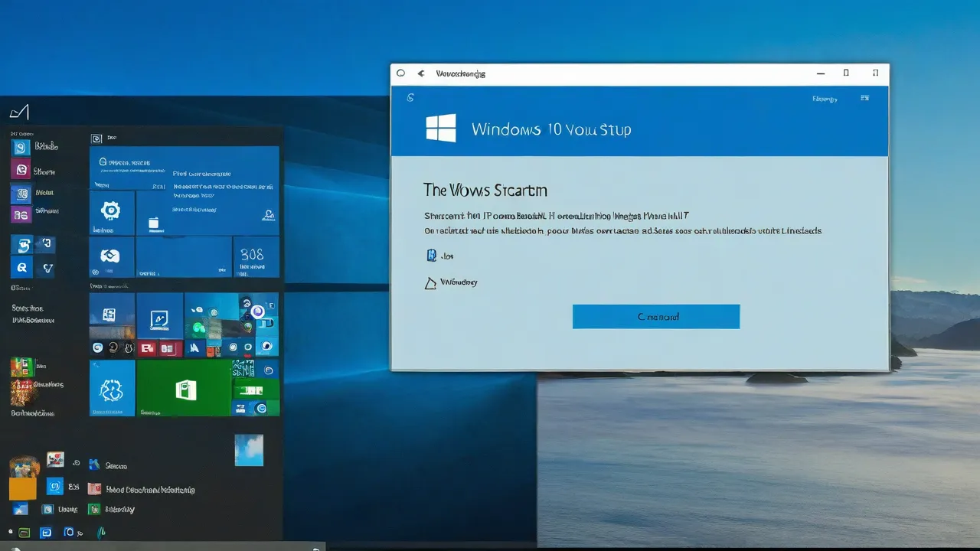Open the pink app icon in the lower list

click(x=94, y=488)
